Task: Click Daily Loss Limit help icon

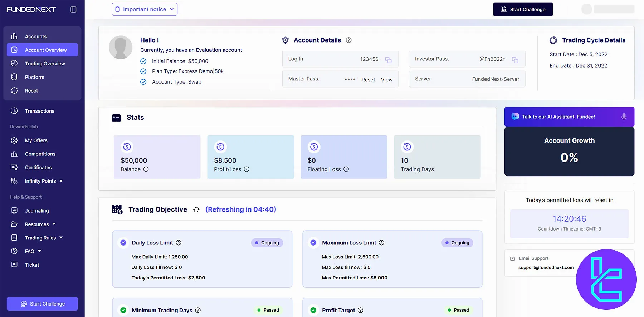Action: pyautogui.click(x=179, y=243)
